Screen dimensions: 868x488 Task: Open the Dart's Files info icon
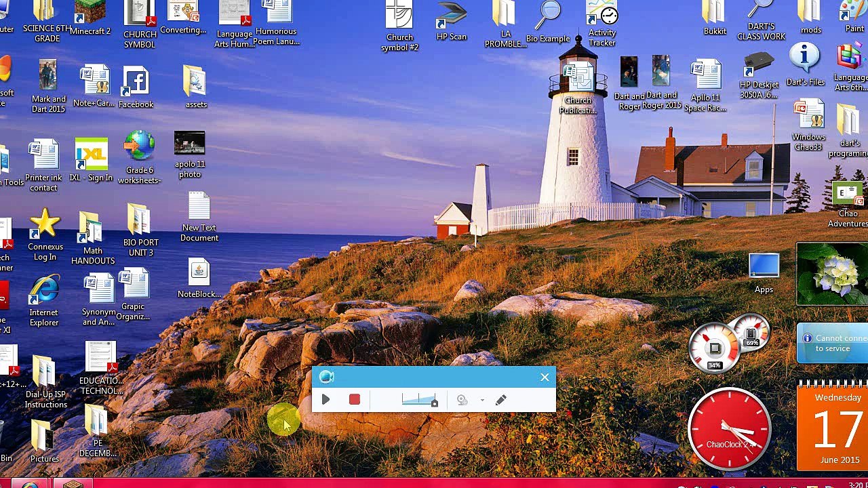click(x=805, y=65)
